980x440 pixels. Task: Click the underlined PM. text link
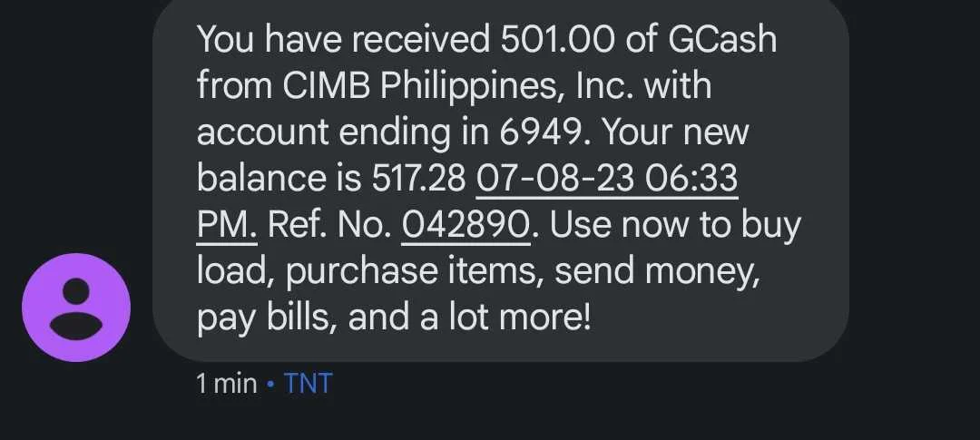pos(227,224)
